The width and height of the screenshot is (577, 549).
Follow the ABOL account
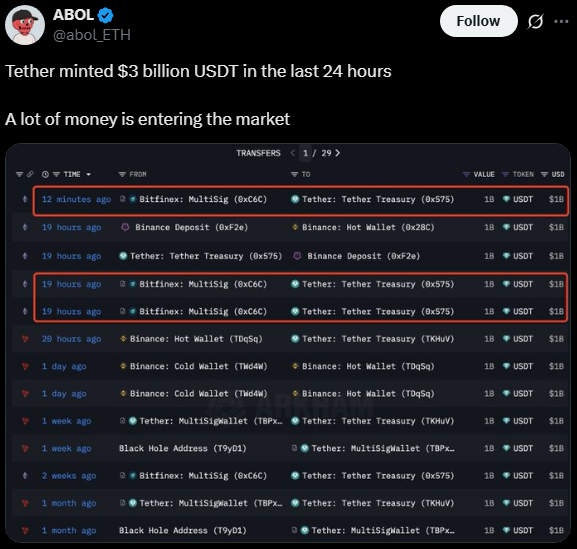[x=478, y=21]
